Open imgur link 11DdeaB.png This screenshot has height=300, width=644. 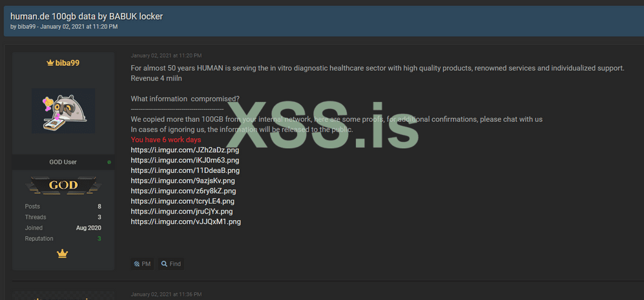click(x=185, y=170)
